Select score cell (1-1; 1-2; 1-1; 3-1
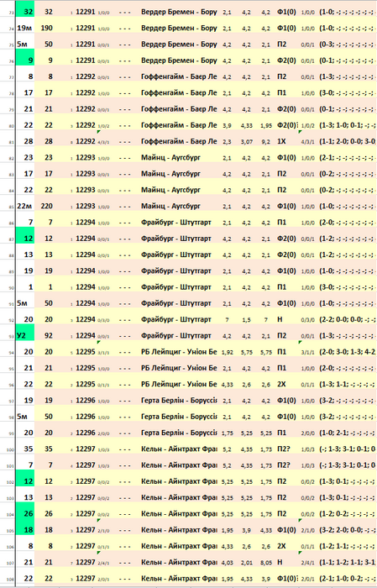Image resolution: width=377 pixels, height=588 pixels. coord(348,562)
